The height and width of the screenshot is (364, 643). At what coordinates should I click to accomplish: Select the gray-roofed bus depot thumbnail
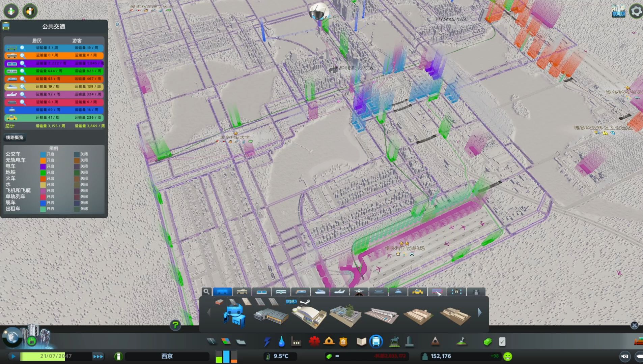[x=271, y=316]
